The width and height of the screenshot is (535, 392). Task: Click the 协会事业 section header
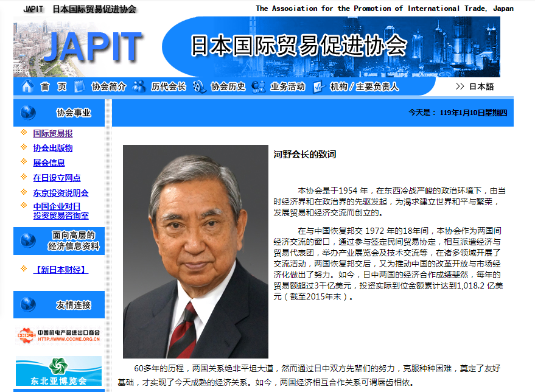pos(59,113)
